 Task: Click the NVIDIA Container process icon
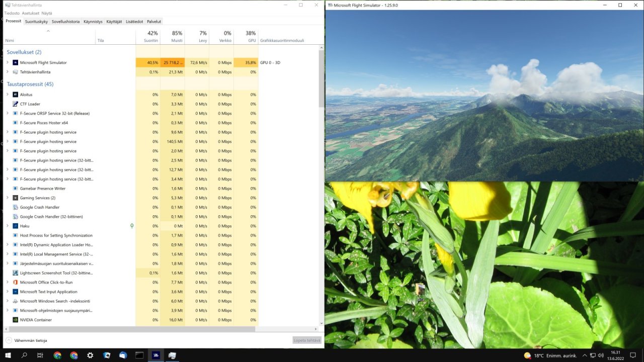pyautogui.click(x=16, y=320)
